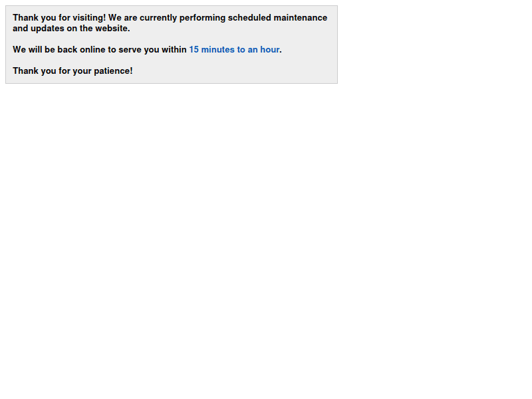Click the 'Thank you for your patience!' line

tap(72, 71)
